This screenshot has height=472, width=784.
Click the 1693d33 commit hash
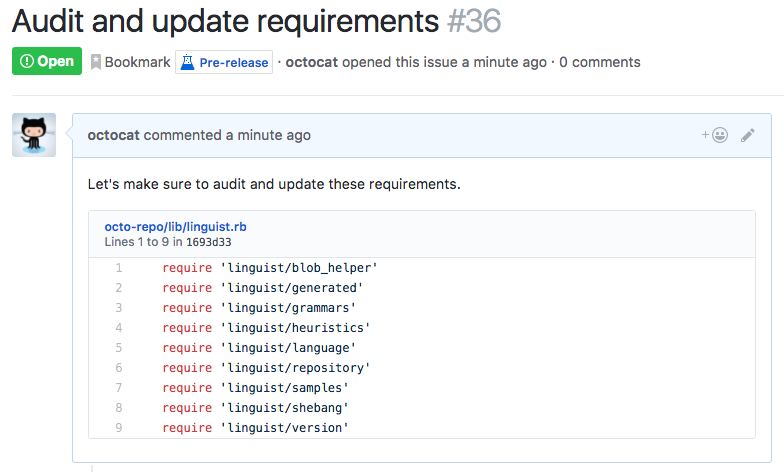point(208,242)
